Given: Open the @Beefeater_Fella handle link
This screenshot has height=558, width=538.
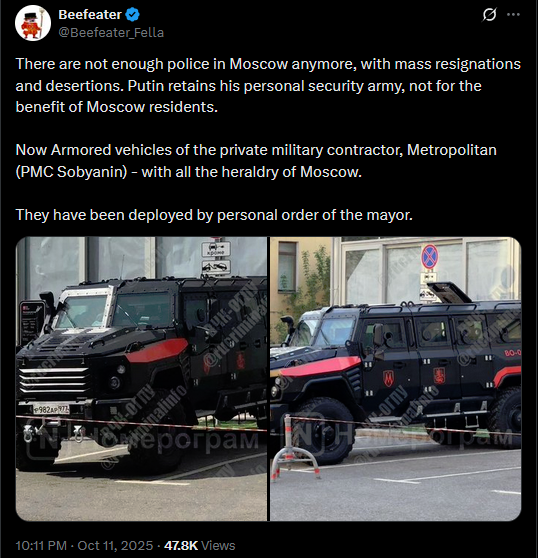Looking at the screenshot, I should tap(111, 33).
